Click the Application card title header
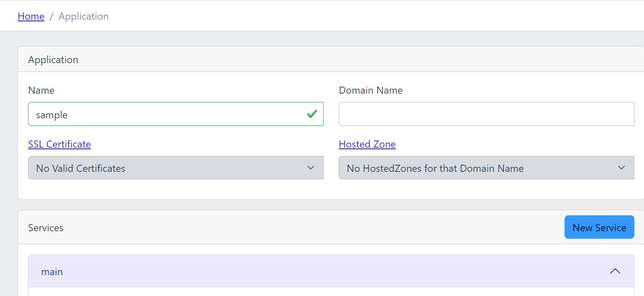The width and height of the screenshot is (644, 296). pyautogui.click(x=53, y=59)
